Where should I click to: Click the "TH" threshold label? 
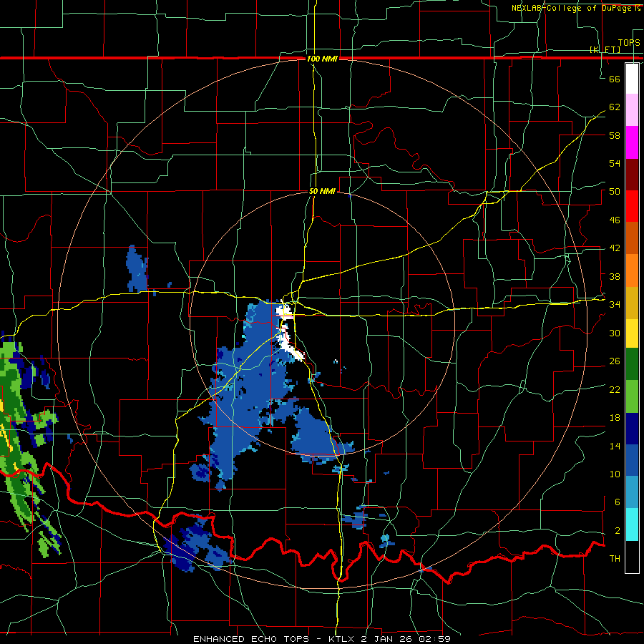[615, 559]
